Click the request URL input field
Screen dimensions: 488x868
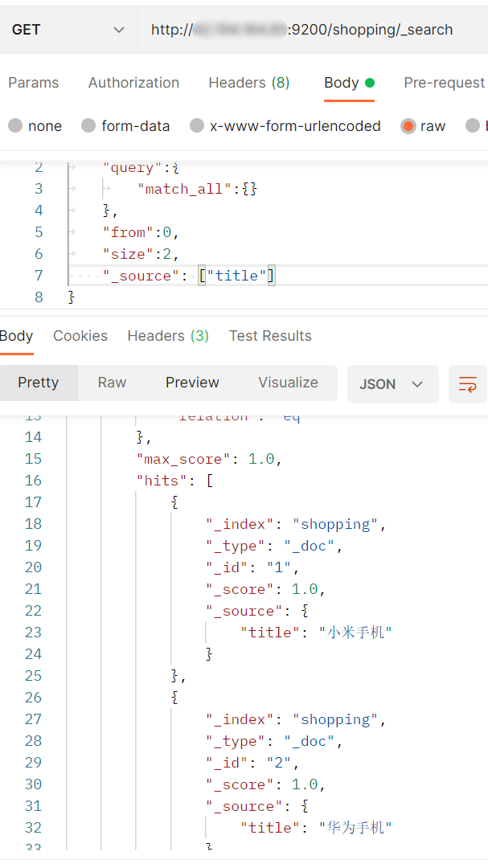(x=314, y=30)
